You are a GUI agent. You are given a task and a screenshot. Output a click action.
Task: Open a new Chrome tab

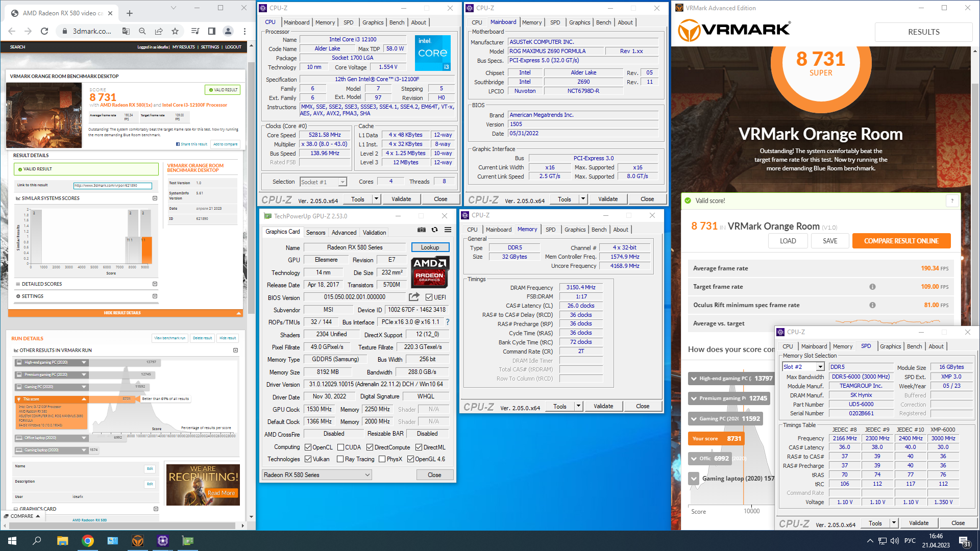coord(130,13)
